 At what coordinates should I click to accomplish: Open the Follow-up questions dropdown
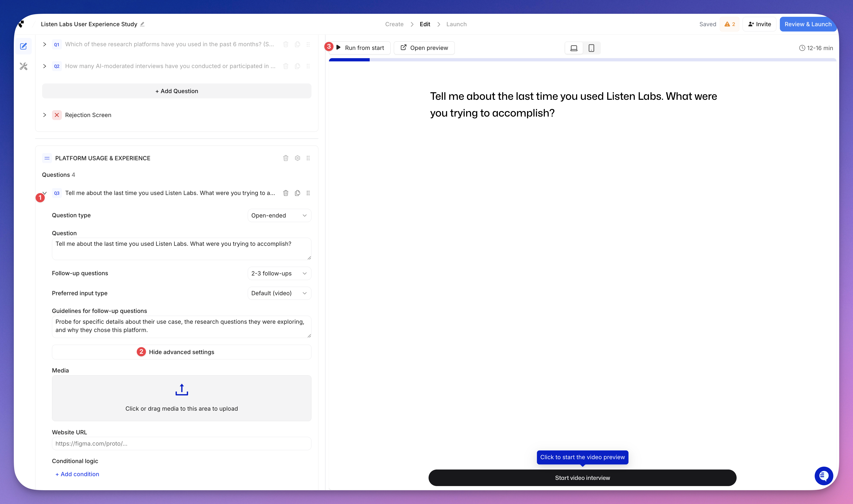[279, 273]
